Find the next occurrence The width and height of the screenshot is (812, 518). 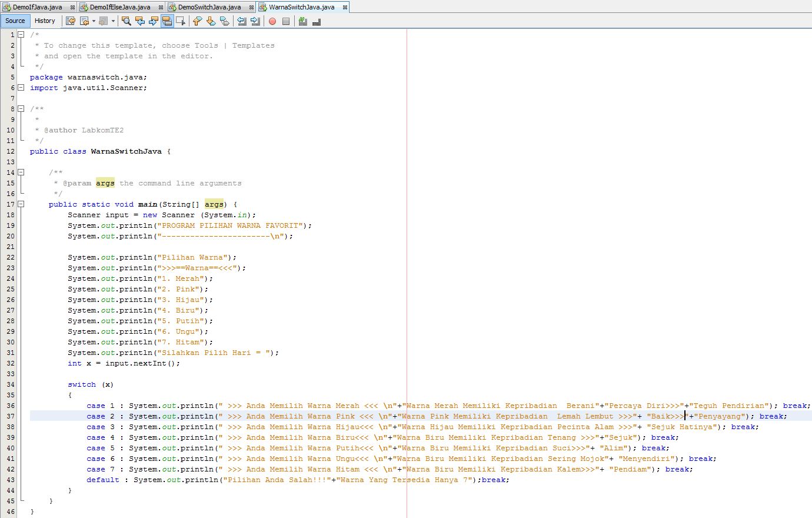[154, 21]
